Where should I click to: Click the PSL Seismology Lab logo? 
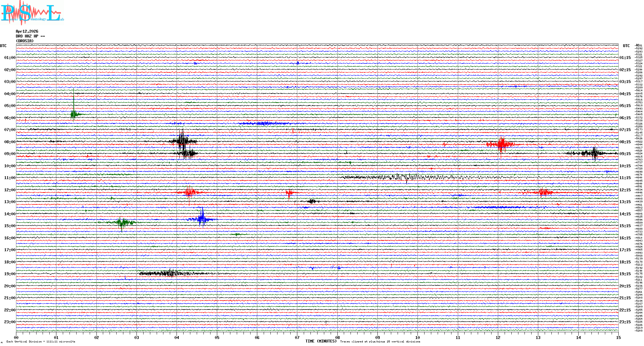(32, 13)
